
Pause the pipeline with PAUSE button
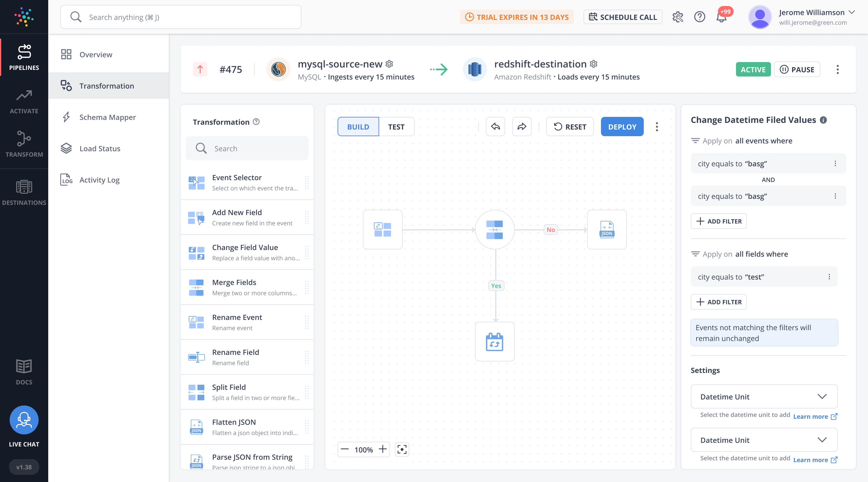(797, 70)
